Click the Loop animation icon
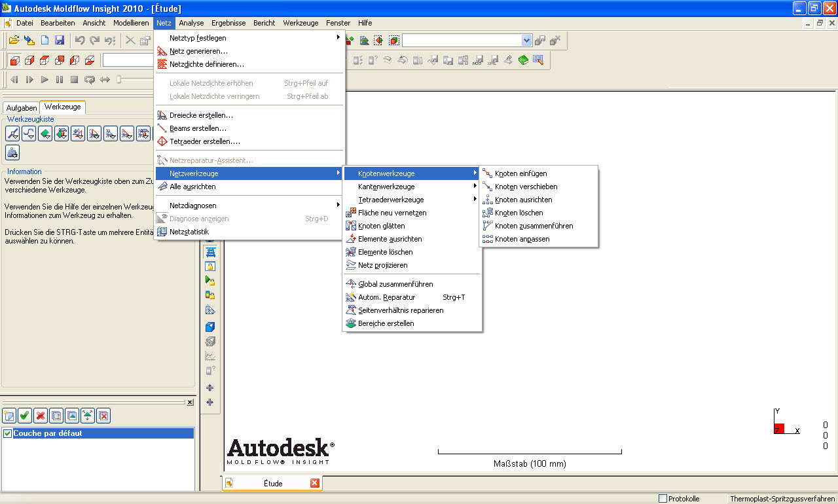 [89, 80]
